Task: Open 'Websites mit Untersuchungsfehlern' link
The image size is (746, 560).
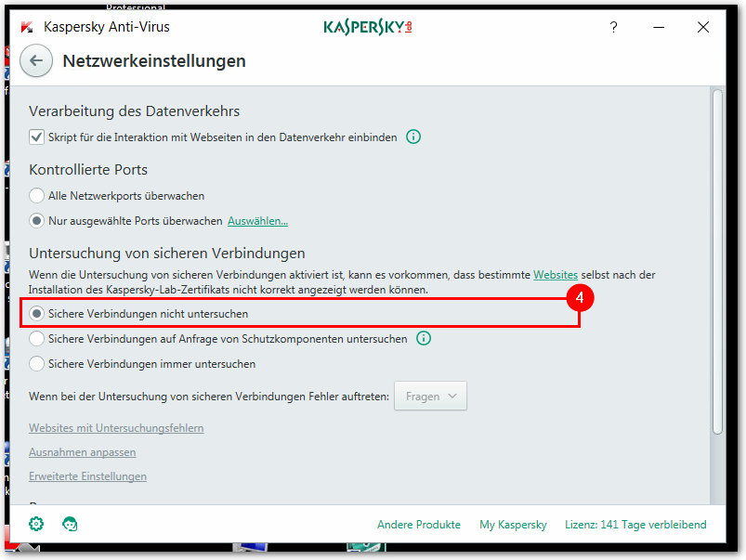Action: [x=116, y=428]
